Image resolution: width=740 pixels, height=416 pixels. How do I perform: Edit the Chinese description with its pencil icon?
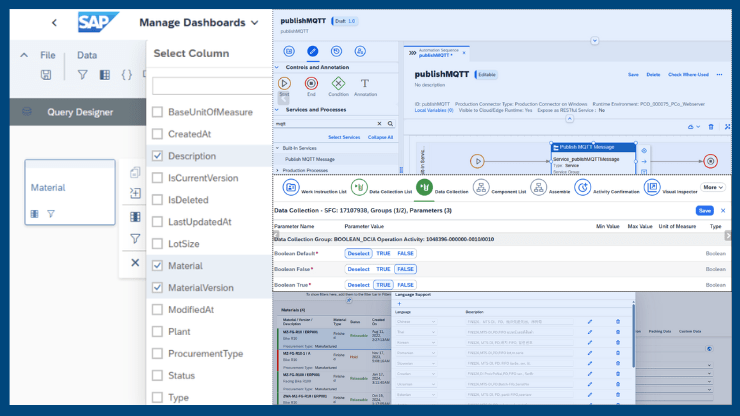589,322
